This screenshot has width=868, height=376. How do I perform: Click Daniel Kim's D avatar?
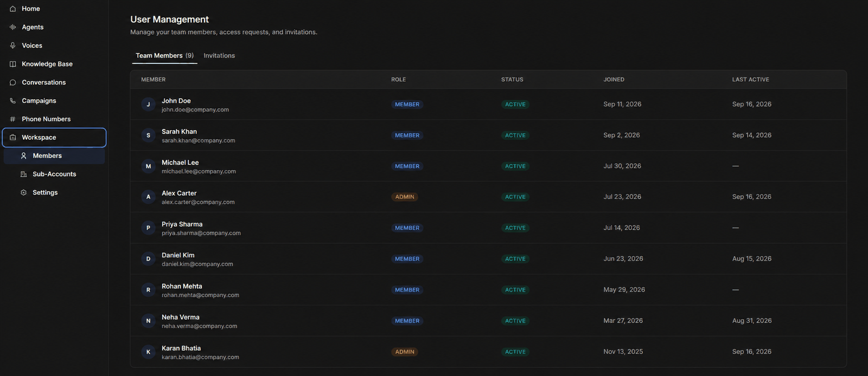pyautogui.click(x=148, y=259)
